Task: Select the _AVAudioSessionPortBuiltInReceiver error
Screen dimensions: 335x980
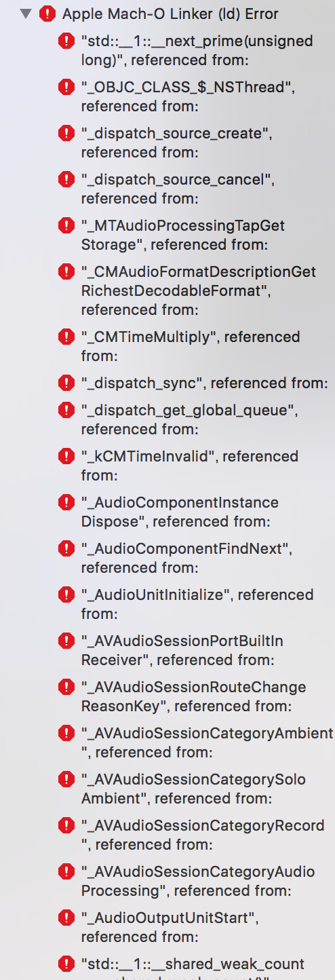Action: (x=197, y=650)
